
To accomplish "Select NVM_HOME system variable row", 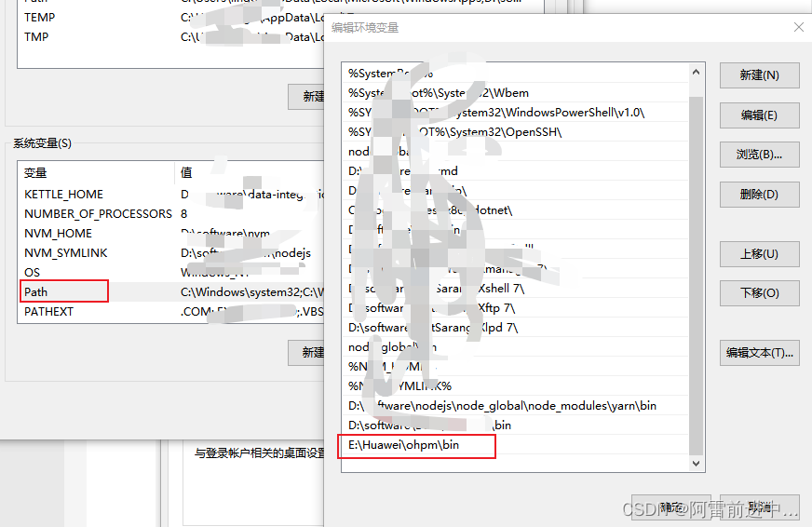I will pyautogui.click(x=171, y=234).
